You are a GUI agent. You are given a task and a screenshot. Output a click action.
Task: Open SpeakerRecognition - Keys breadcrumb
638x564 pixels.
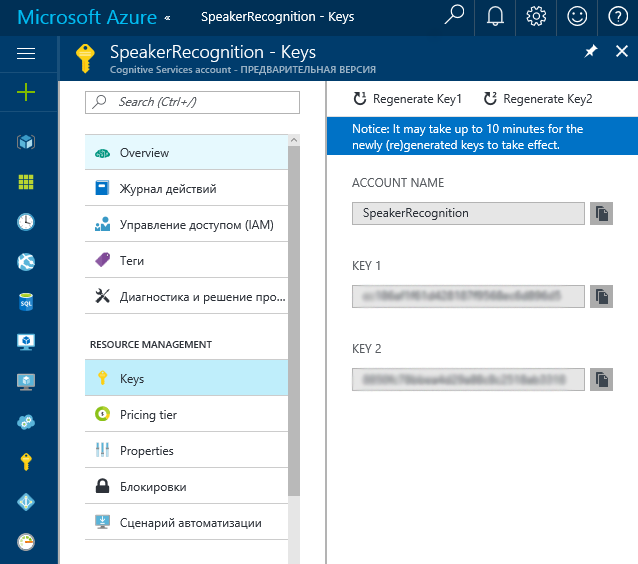pos(277,17)
